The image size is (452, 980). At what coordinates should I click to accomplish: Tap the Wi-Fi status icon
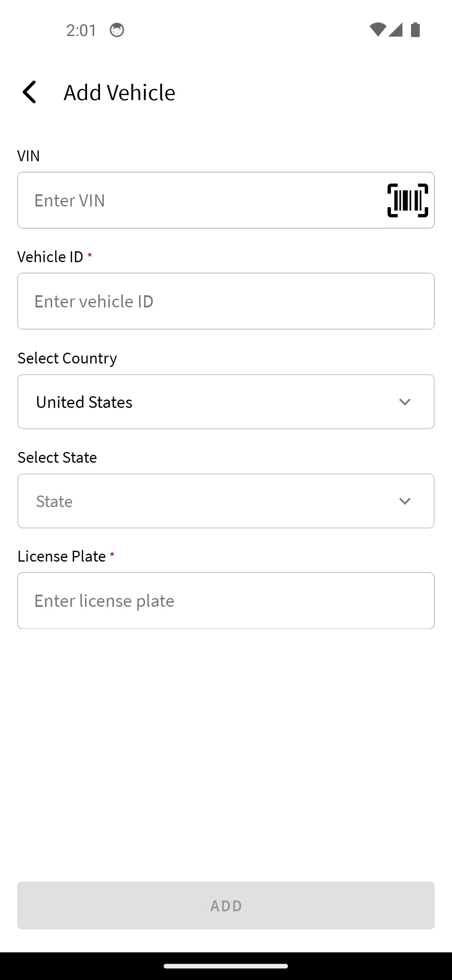pyautogui.click(x=377, y=30)
